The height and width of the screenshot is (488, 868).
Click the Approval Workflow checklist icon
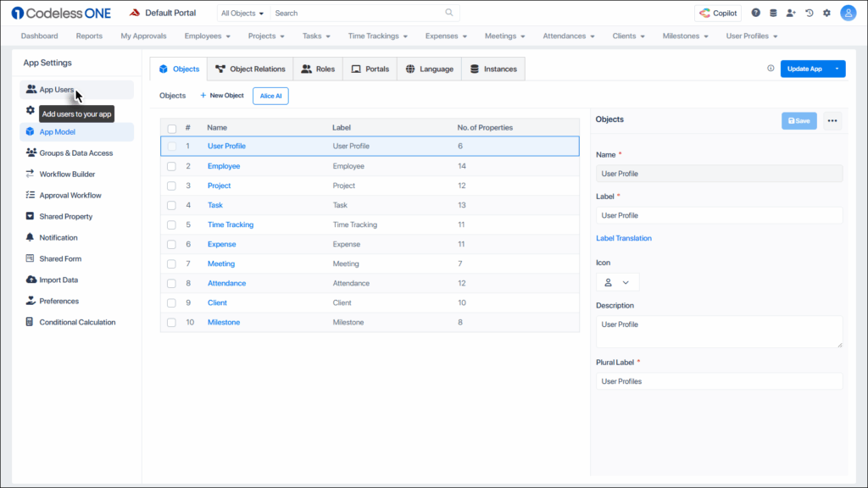[30, 195]
